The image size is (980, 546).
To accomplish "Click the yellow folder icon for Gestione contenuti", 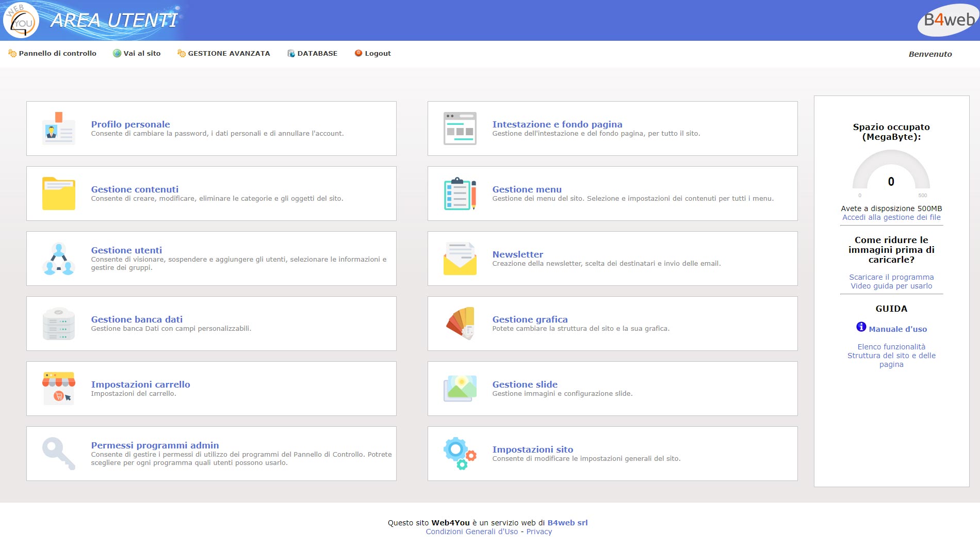I will 59,194.
